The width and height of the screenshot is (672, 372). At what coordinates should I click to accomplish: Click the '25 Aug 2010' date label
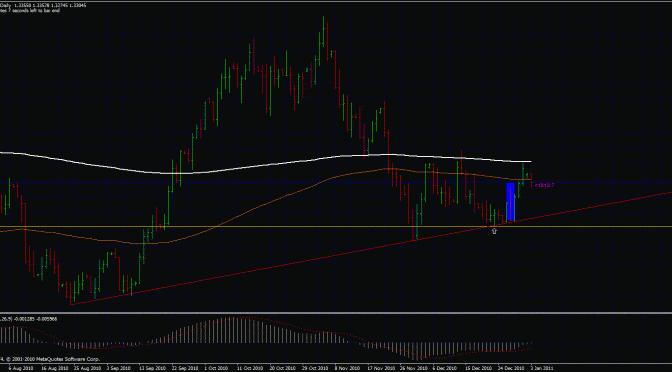tap(87, 368)
